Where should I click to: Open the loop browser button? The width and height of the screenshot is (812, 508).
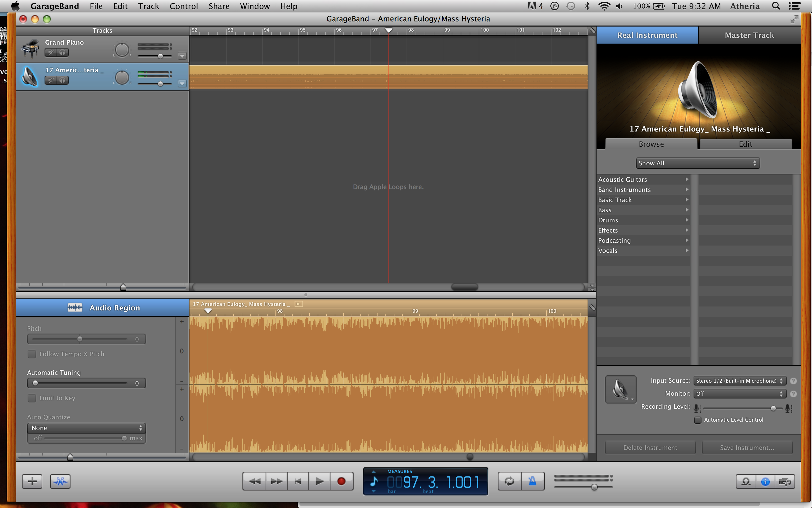pos(745,482)
